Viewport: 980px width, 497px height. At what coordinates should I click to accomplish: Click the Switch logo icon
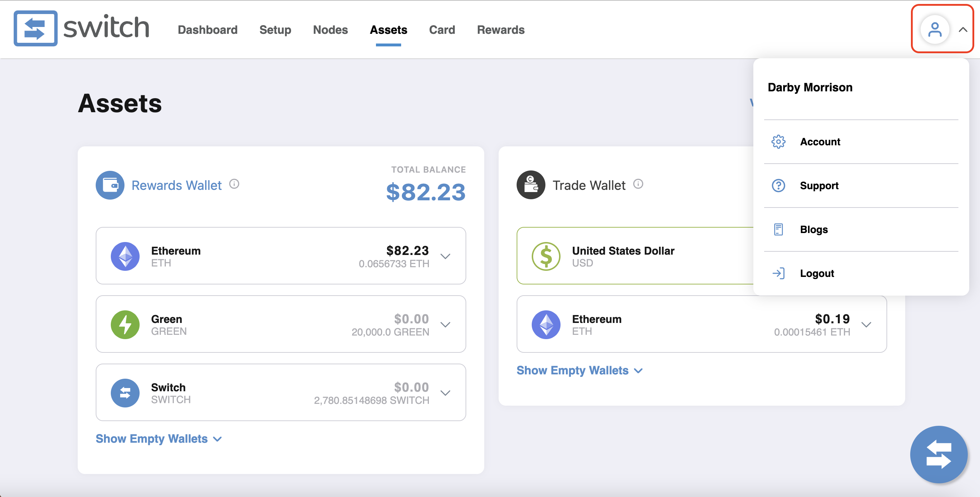tap(35, 28)
